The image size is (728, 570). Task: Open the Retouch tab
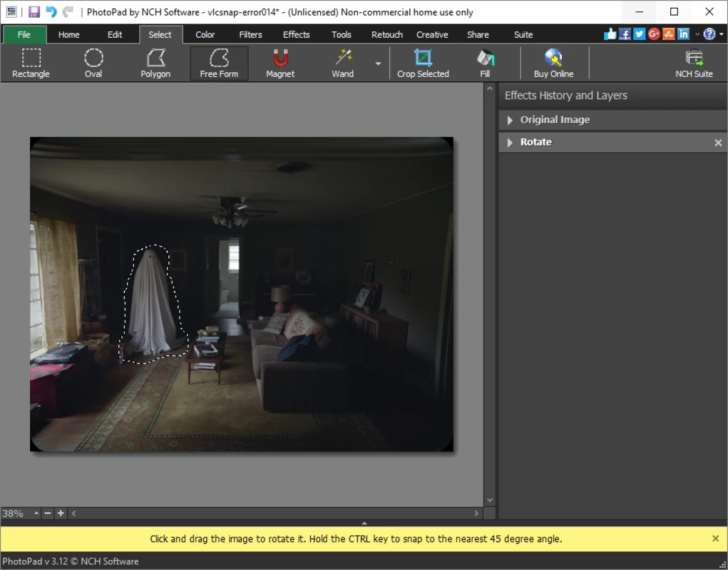pos(386,35)
